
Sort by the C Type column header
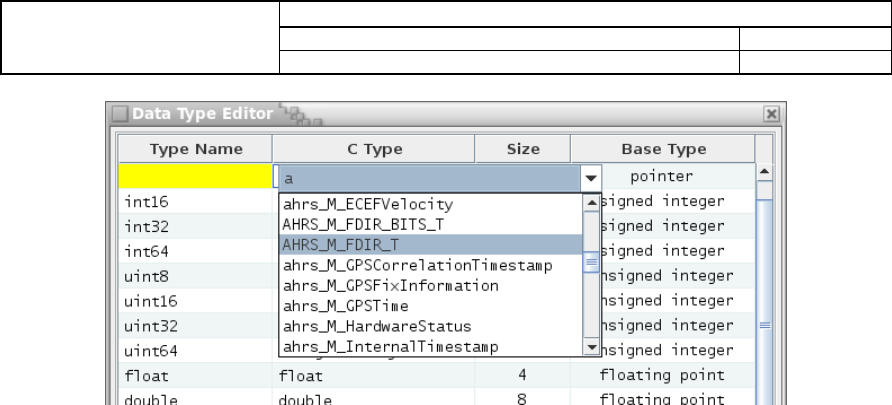[374, 149]
